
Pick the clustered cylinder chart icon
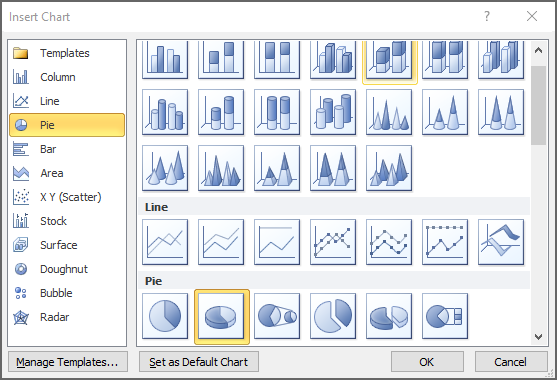pos(165,112)
